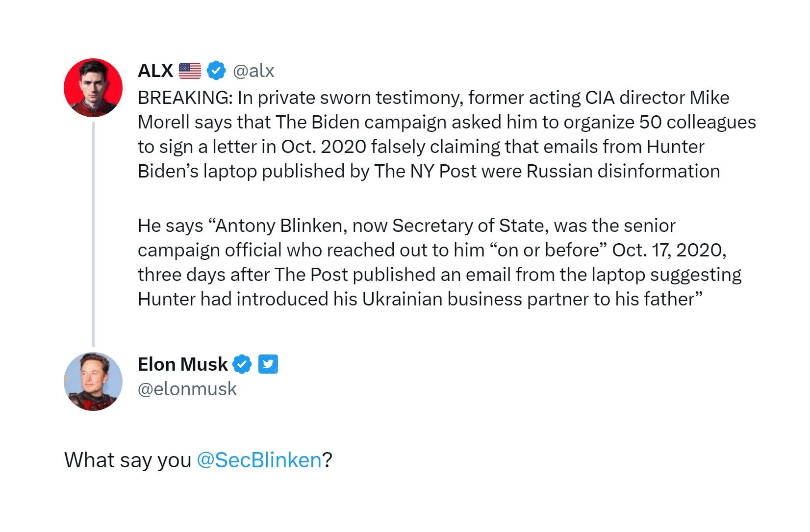Viewport: 810px width, 532px height.
Task: Click the vertical thread connector line
Action: point(93,234)
